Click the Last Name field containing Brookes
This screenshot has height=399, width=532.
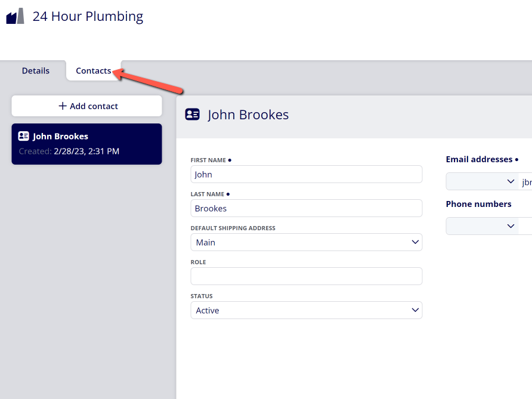coord(307,208)
